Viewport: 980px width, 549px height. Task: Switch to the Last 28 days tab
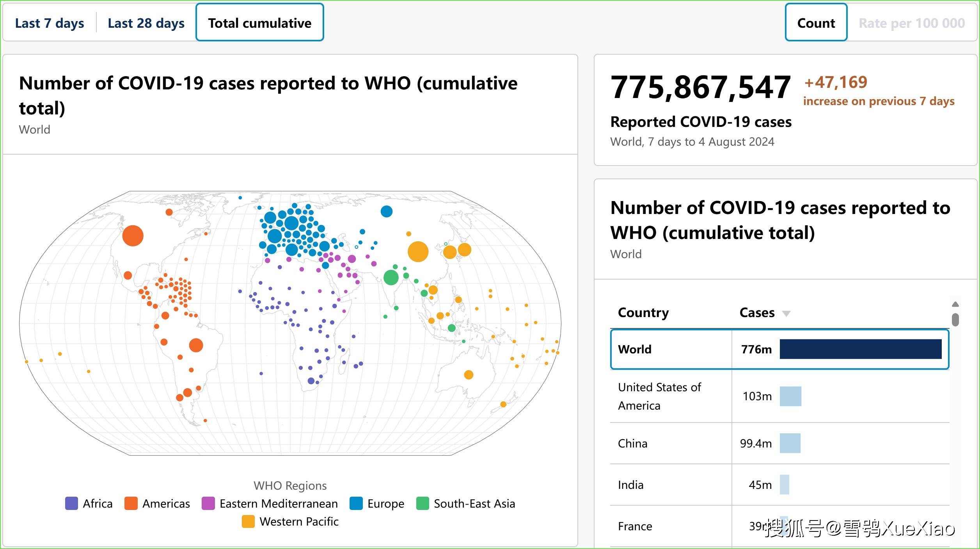[146, 22]
